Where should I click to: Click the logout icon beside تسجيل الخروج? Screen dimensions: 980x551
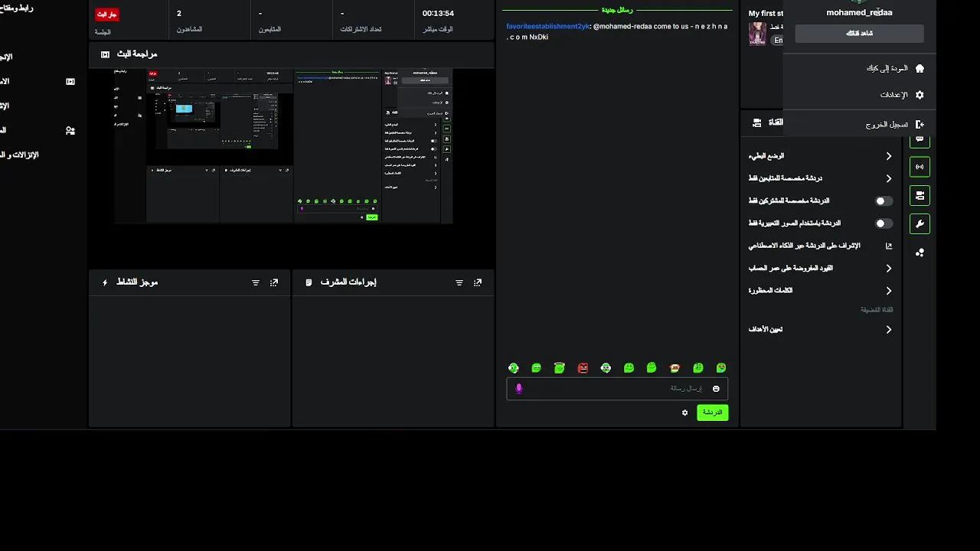[920, 124]
